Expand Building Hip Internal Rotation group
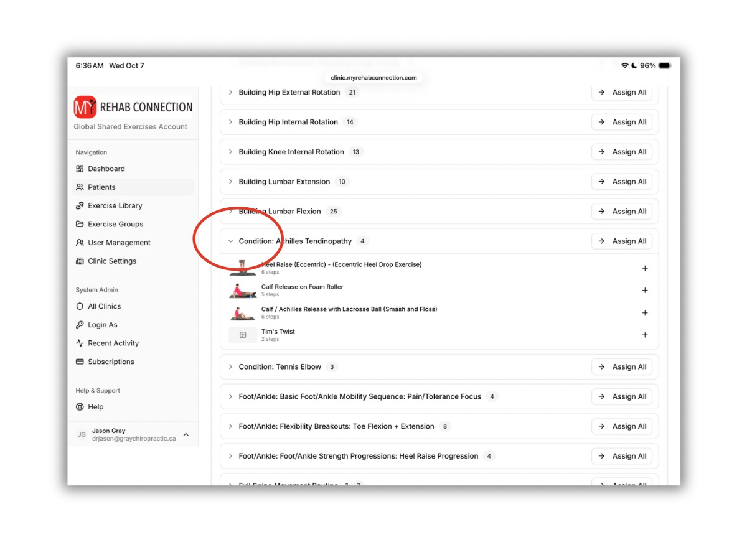The height and width of the screenshot is (560, 747). 230,122
